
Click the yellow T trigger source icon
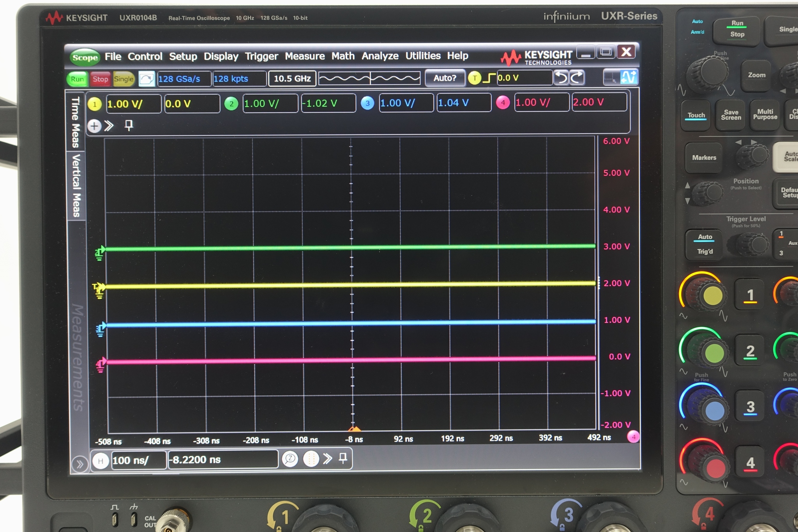[x=474, y=78]
